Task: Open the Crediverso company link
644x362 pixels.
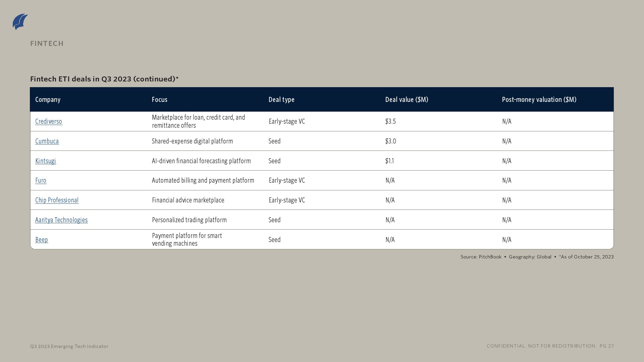Action: click(x=49, y=121)
